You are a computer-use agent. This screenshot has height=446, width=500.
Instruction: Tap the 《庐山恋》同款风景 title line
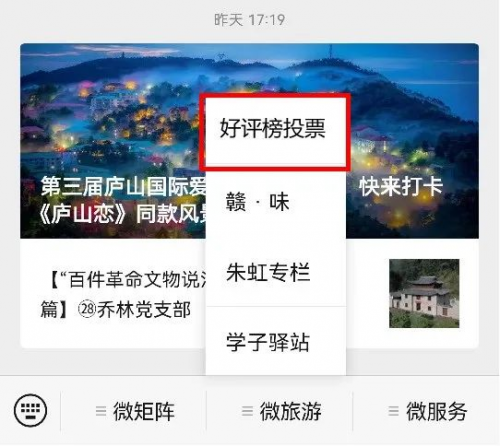coord(123,213)
